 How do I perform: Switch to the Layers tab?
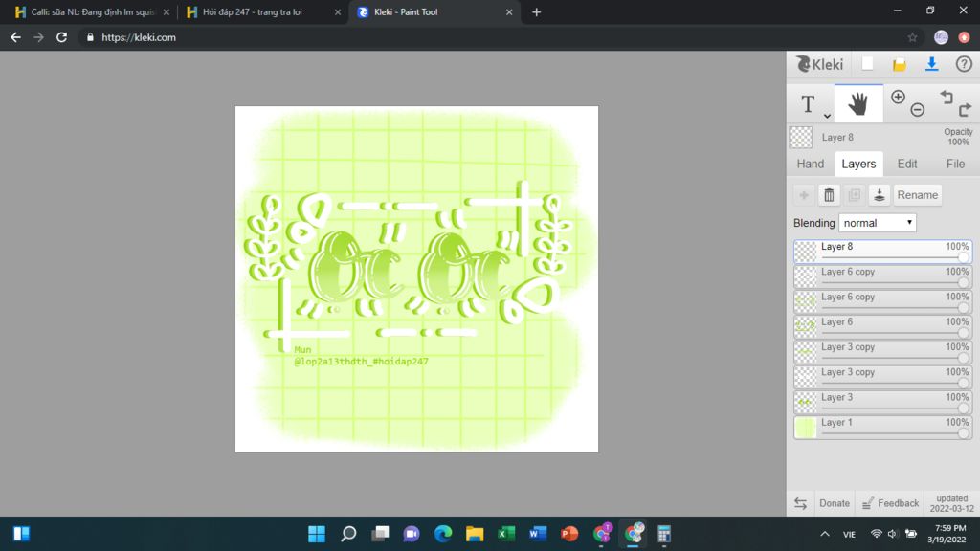[858, 164]
